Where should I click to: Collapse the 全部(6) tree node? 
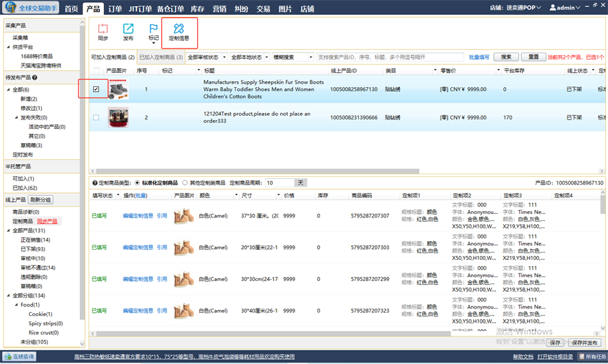point(9,90)
